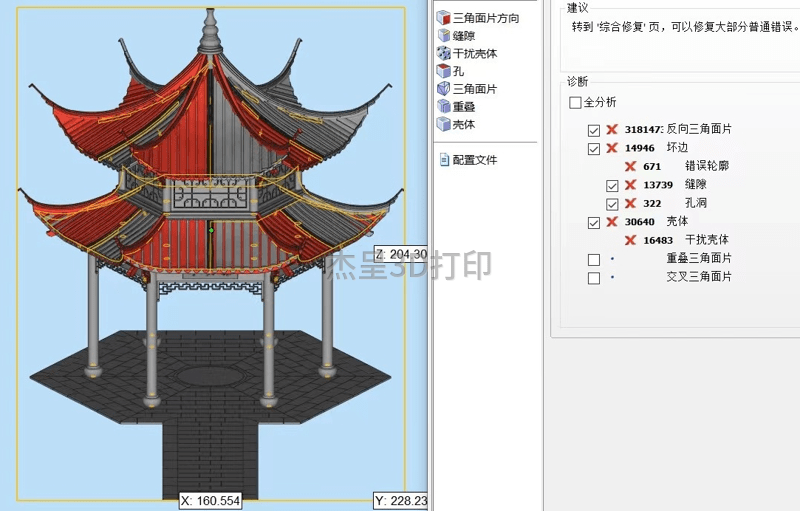Select the 三角面片 entry in the list

475,89
